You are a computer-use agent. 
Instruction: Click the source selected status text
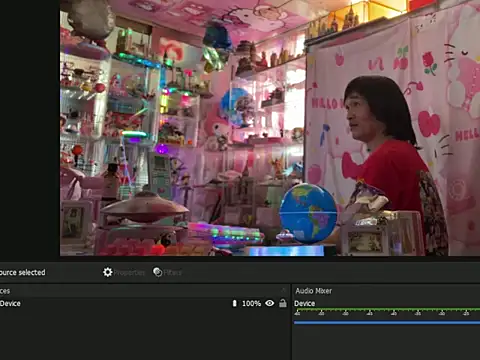point(23,272)
